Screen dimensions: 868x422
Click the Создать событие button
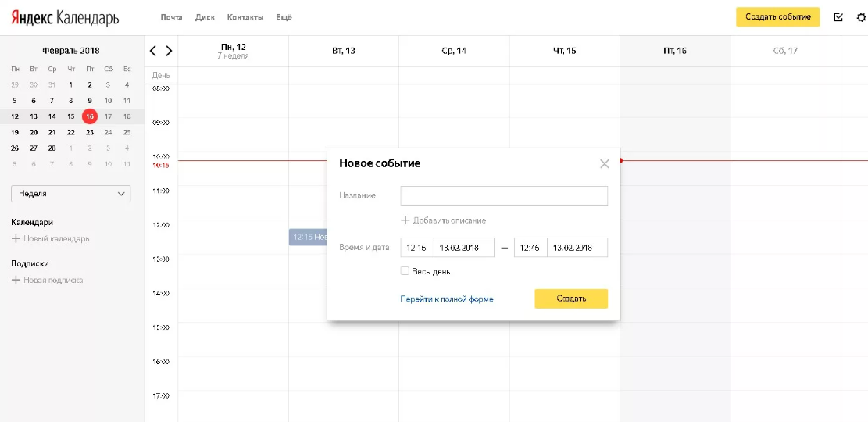(778, 17)
